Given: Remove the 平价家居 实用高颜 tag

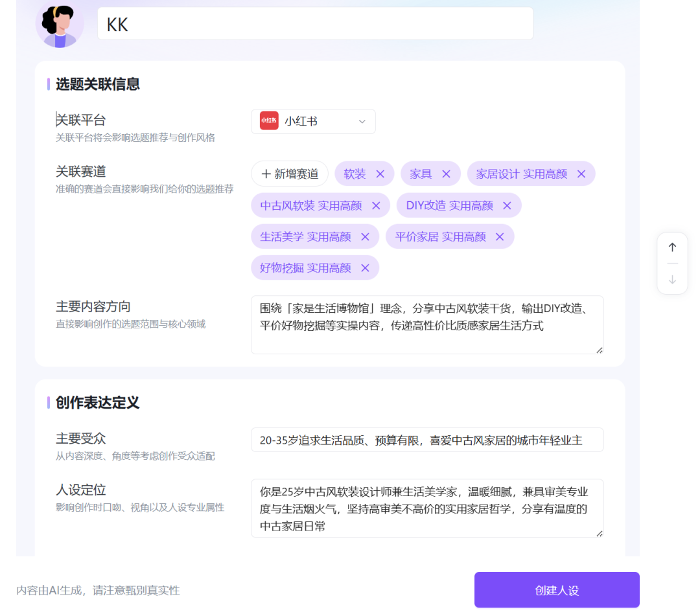Looking at the screenshot, I should tap(500, 237).
